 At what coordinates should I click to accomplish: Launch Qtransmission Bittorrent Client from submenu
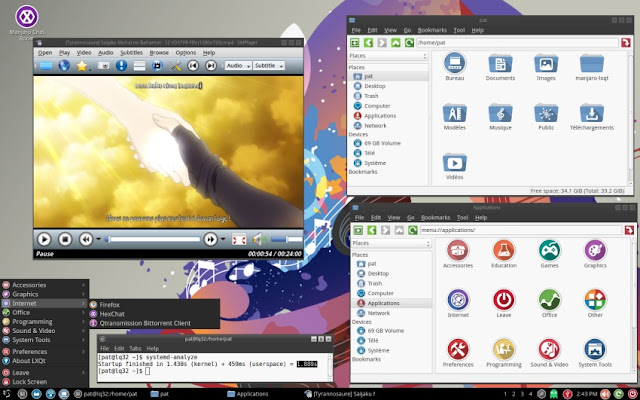pyautogui.click(x=154, y=323)
